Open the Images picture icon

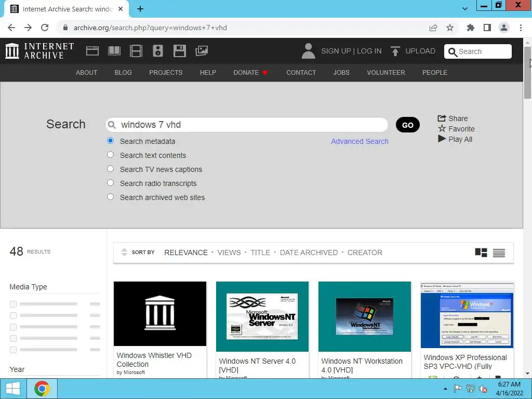(x=202, y=51)
